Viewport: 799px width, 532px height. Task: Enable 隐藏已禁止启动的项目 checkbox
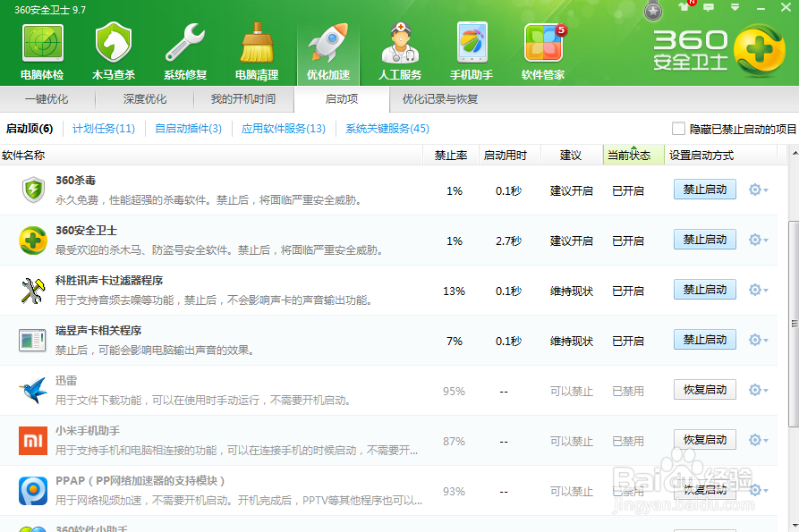(x=678, y=129)
